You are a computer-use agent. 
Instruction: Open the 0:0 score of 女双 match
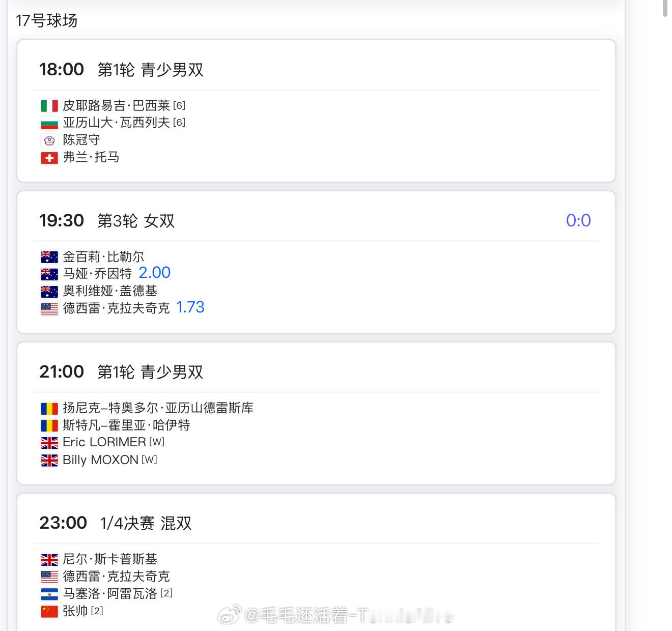point(578,220)
